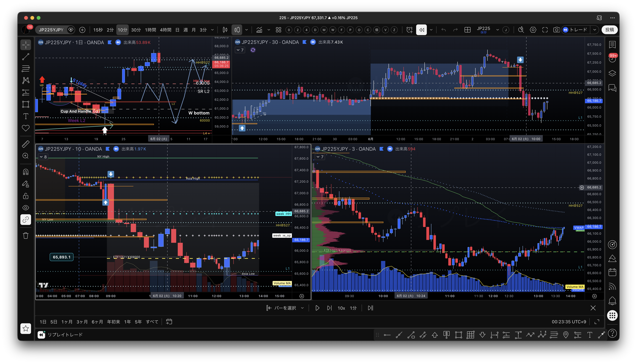
Task: Select the highlighted hollow candles chart style button
Action: click(x=237, y=30)
